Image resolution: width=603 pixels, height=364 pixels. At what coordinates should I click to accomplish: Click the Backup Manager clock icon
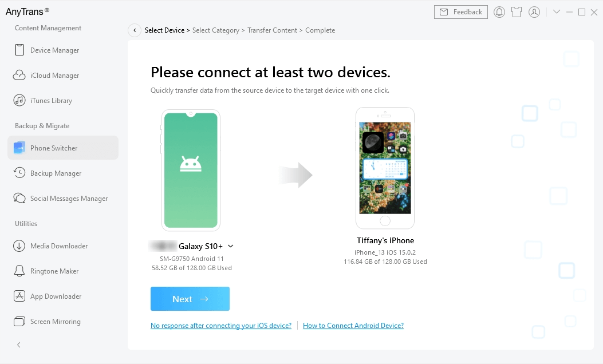(x=19, y=173)
